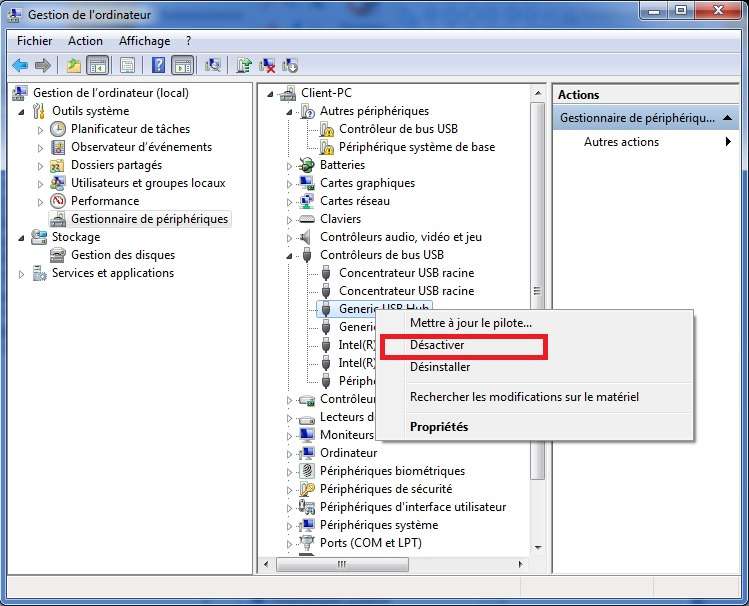Click the Observateur d'événements icon

tap(58, 147)
